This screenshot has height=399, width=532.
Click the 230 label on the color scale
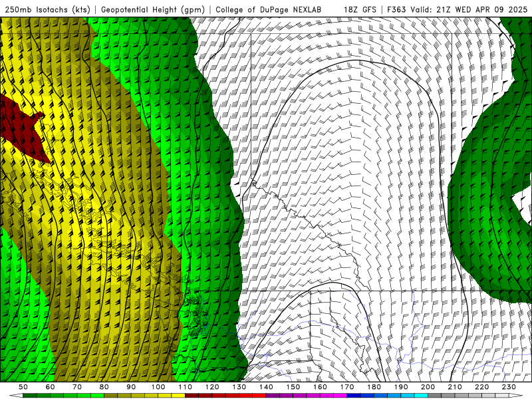[509, 387]
